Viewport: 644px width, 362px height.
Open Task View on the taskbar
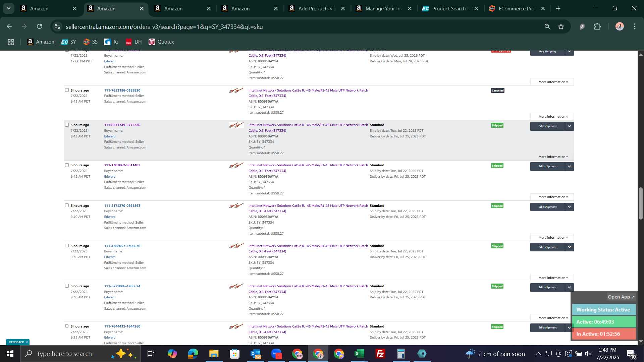[151, 354]
